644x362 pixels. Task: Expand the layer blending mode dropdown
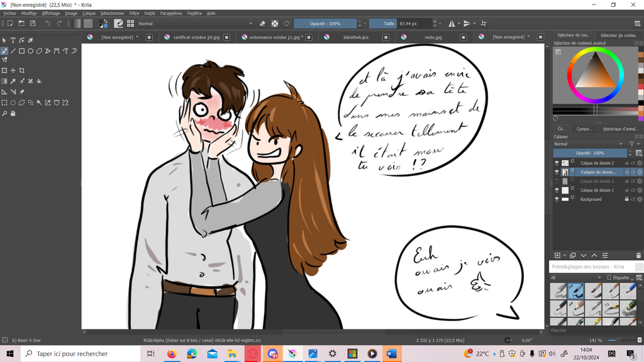[x=589, y=144]
